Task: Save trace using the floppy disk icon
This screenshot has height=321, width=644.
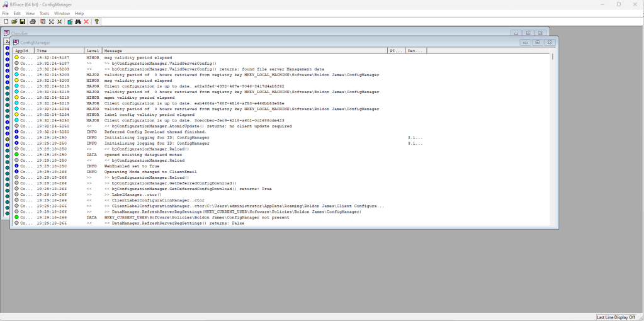Action: (x=22, y=21)
